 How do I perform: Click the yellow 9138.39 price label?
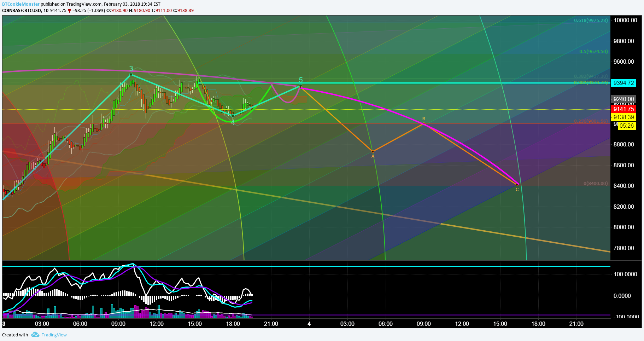(x=623, y=117)
